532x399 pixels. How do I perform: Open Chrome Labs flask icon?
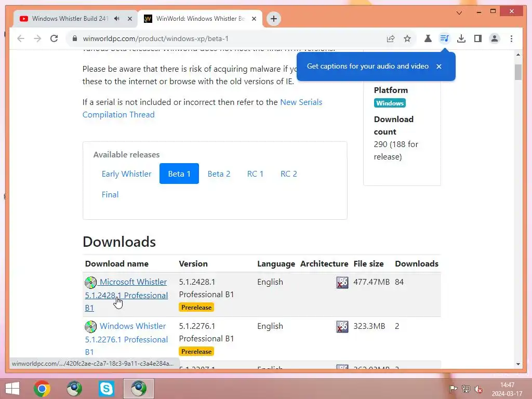428,38
